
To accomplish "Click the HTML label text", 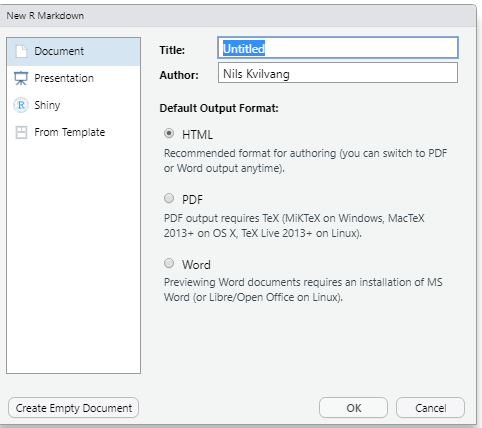I will click(x=197, y=135).
